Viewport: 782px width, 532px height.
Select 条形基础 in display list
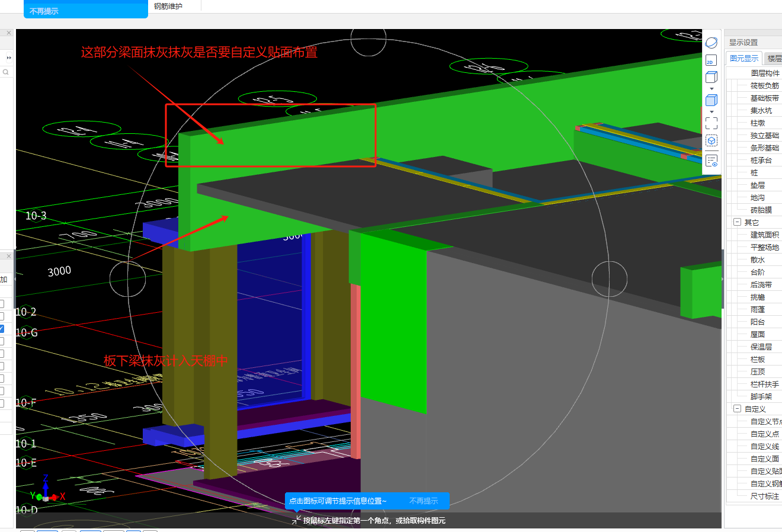765,148
